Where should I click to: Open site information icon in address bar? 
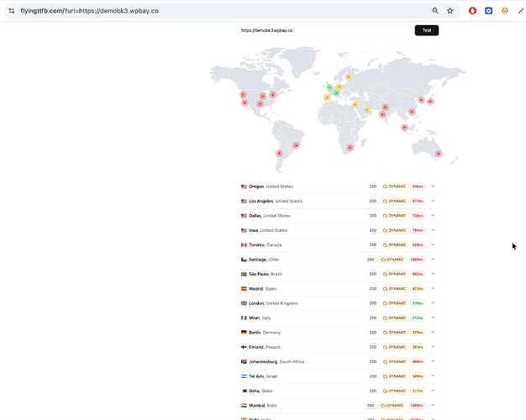tap(11, 11)
